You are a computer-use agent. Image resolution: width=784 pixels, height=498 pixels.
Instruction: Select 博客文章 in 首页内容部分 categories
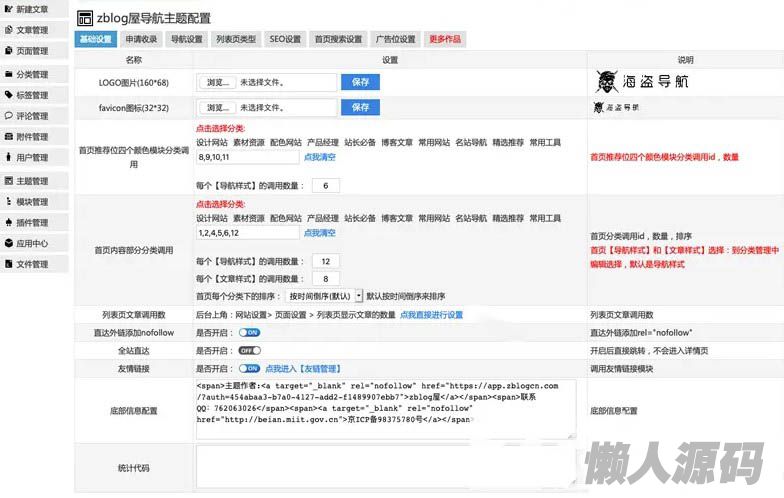tap(397, 218)
